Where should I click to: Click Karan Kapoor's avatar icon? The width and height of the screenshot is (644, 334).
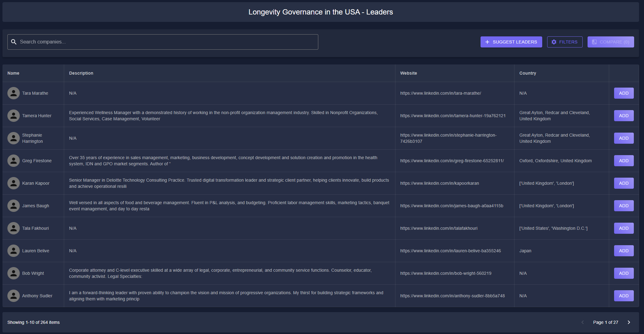[14, 183]
